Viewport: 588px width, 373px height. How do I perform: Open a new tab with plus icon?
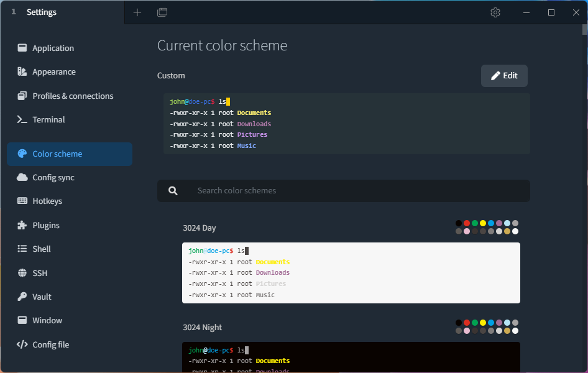click(137, 12)
